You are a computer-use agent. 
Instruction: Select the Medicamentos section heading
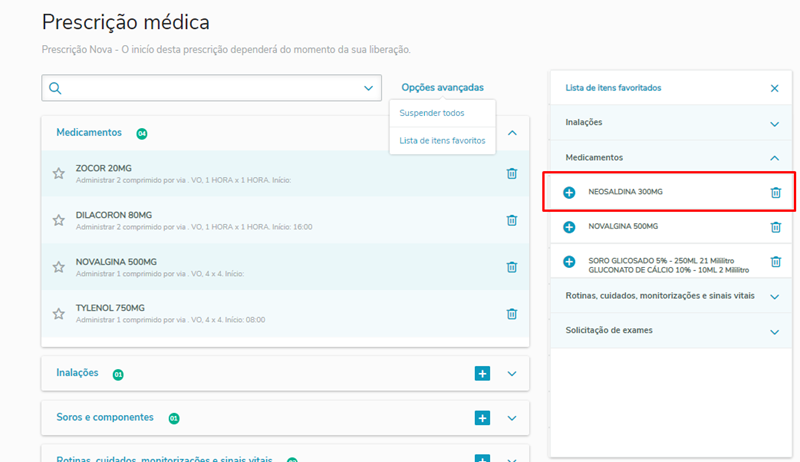(x=89, y=133)
